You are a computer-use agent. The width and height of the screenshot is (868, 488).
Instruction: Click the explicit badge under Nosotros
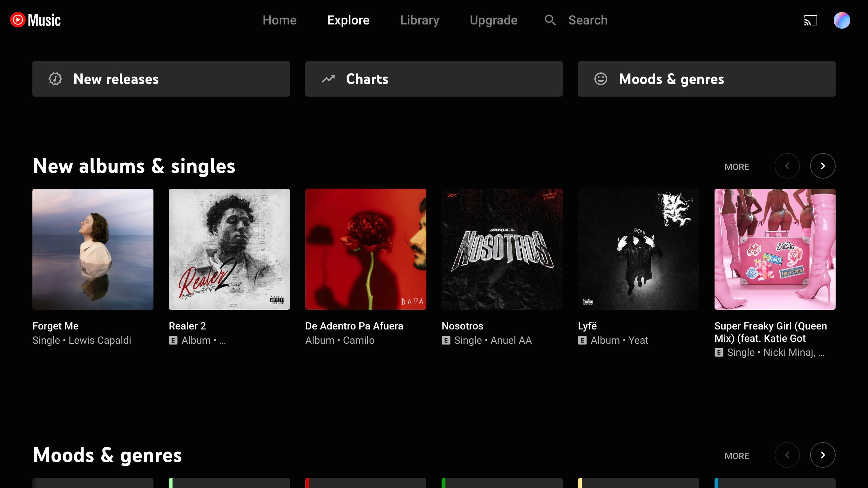tap(446, 340)
